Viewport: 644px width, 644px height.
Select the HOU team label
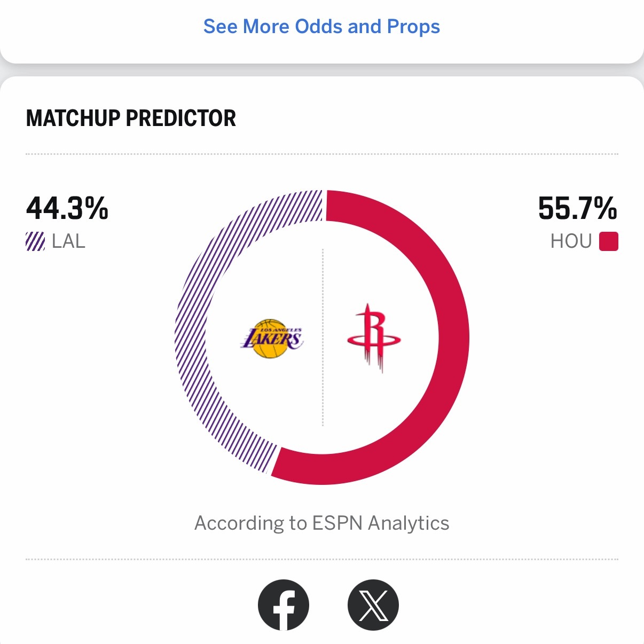571,241
